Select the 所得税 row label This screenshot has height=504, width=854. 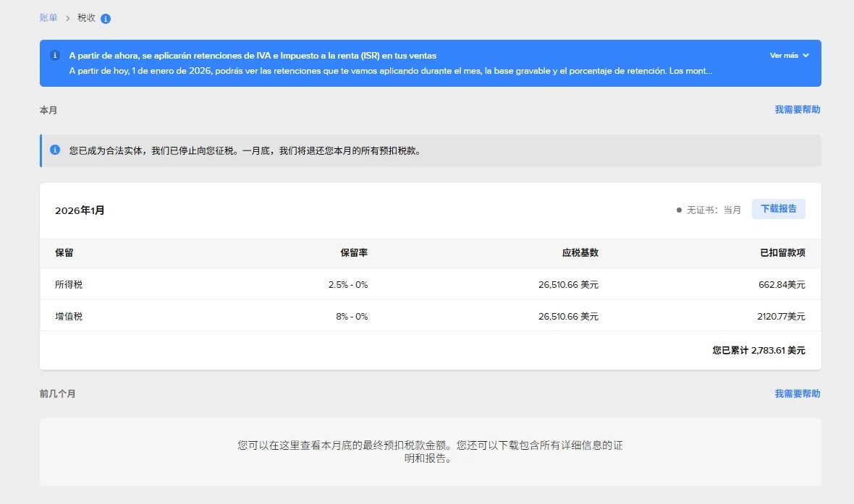(69, 285)
